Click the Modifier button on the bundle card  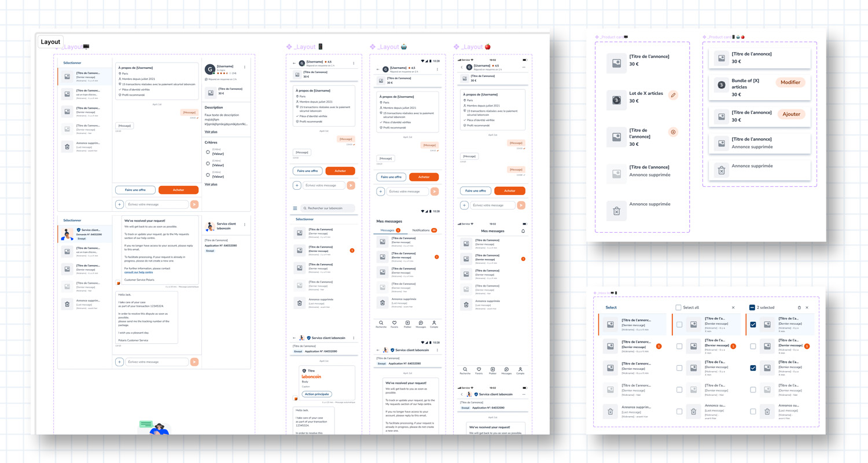tap(790, 82)
